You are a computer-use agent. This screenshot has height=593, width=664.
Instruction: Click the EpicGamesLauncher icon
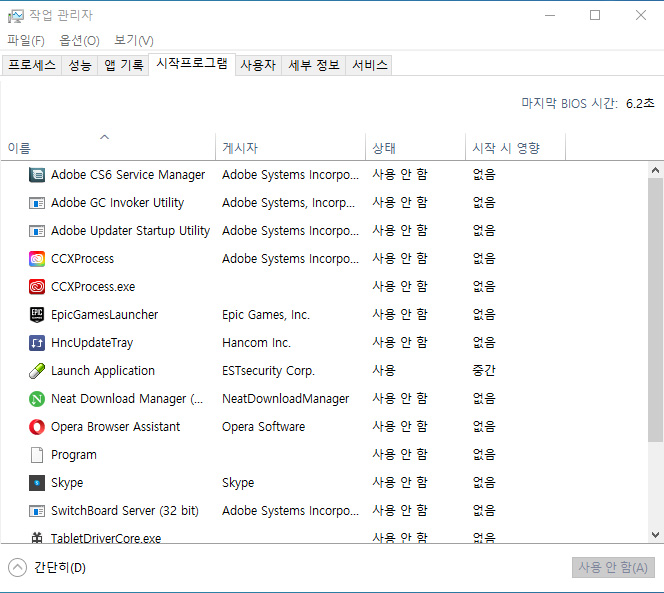click(x=37, y=315)
